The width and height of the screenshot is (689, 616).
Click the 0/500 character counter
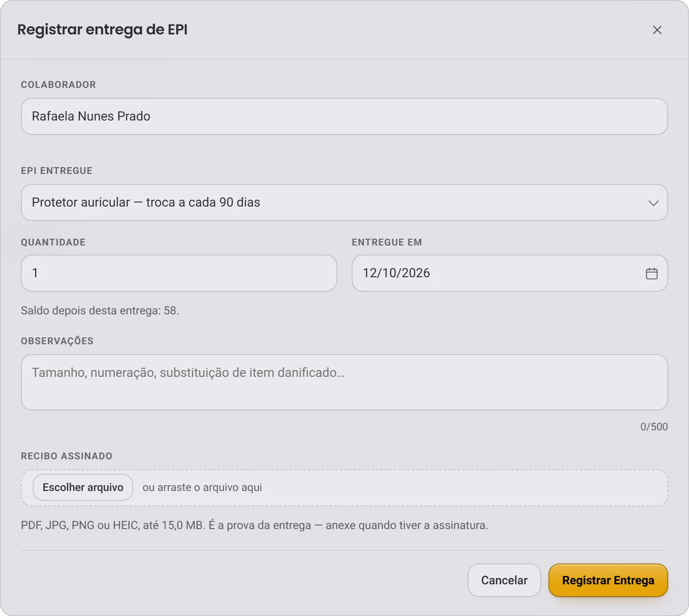tap(654, 427)
